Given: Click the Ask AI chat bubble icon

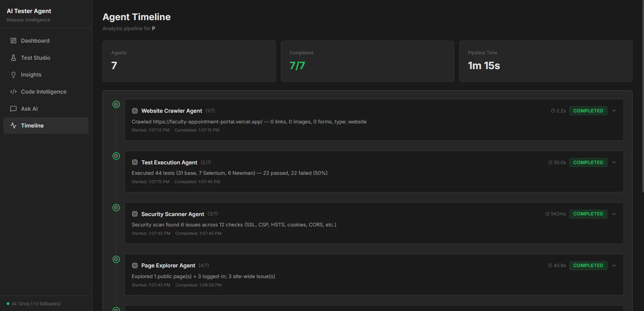Looking at the screenshot, I should pyautogui.click(x=13, y=109).
